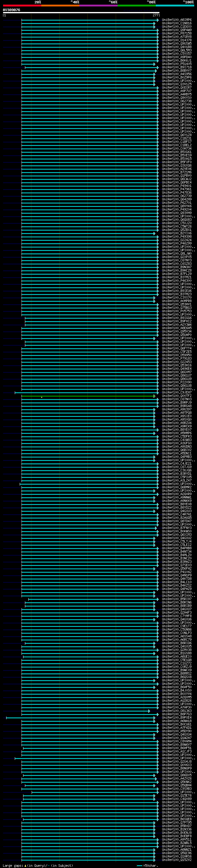Click the yellow gap marker on the Q00TF2 bar
The width and height of the screenshot is (197, 868).
tap(42, 397)
